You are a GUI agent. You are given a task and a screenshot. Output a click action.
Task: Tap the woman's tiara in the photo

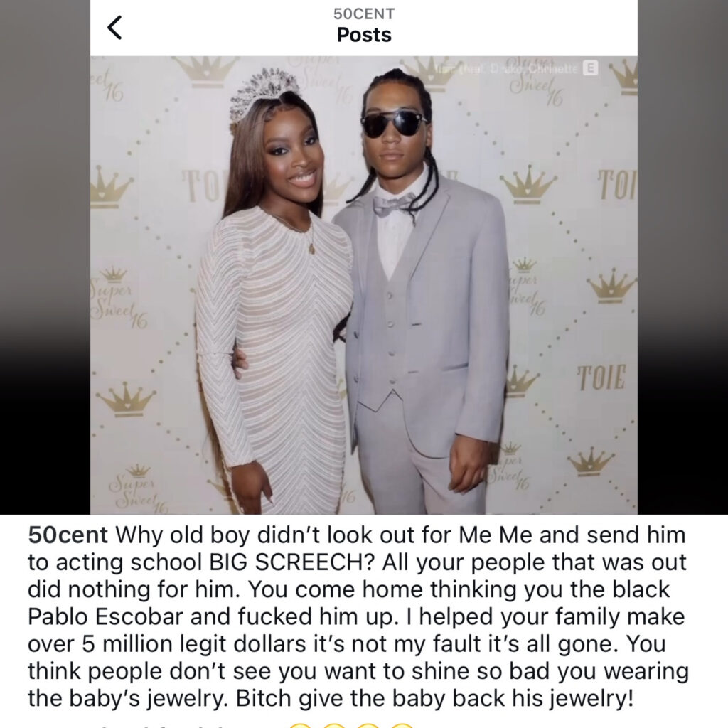click(x=264, y=92)
